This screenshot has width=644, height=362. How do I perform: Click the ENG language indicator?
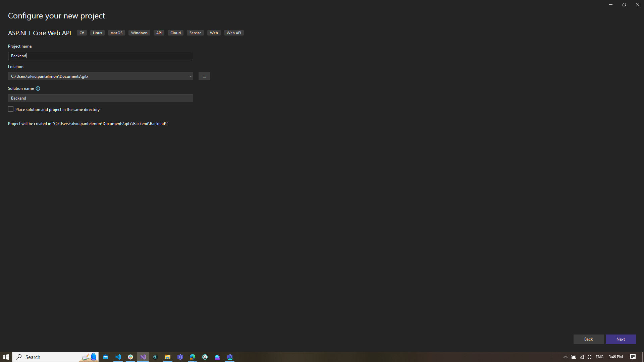pyautogui.click(x=599, y=357)
